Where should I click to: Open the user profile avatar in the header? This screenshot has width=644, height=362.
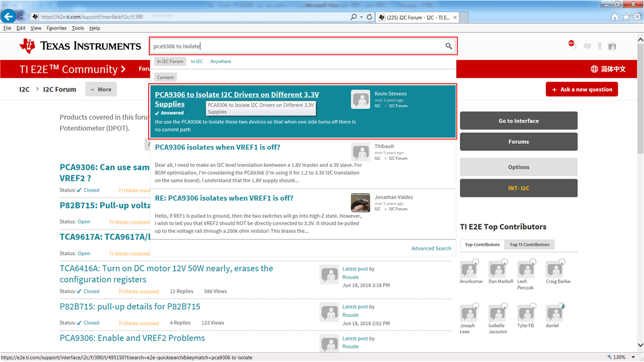click(x=612, y=47)
